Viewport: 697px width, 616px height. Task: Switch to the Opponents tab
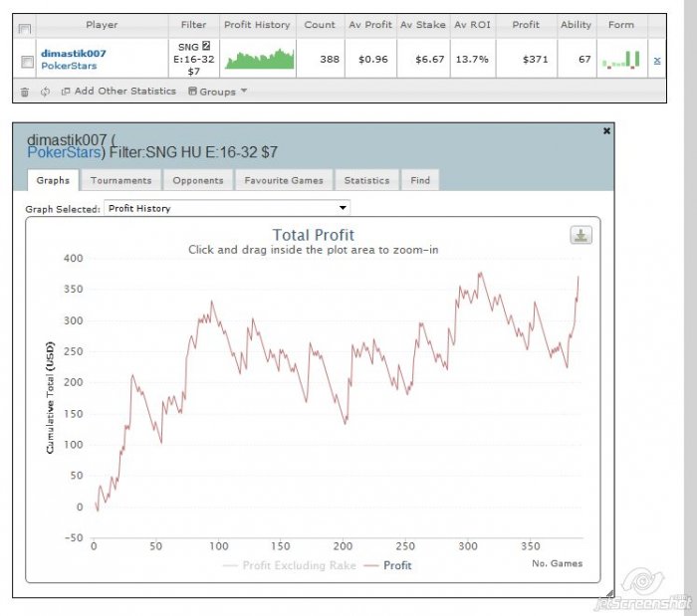pyautogui.click(x=198, y=180)
